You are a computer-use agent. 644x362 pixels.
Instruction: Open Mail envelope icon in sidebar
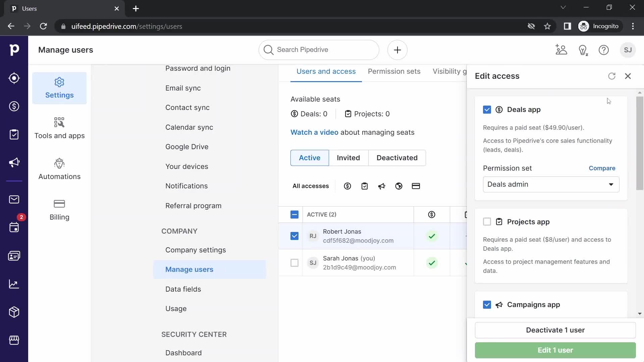[x=14, y=199]
